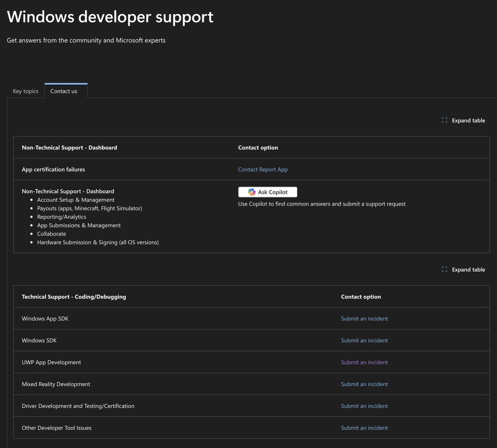Expand the Technical Support table

tap(463, 270)
